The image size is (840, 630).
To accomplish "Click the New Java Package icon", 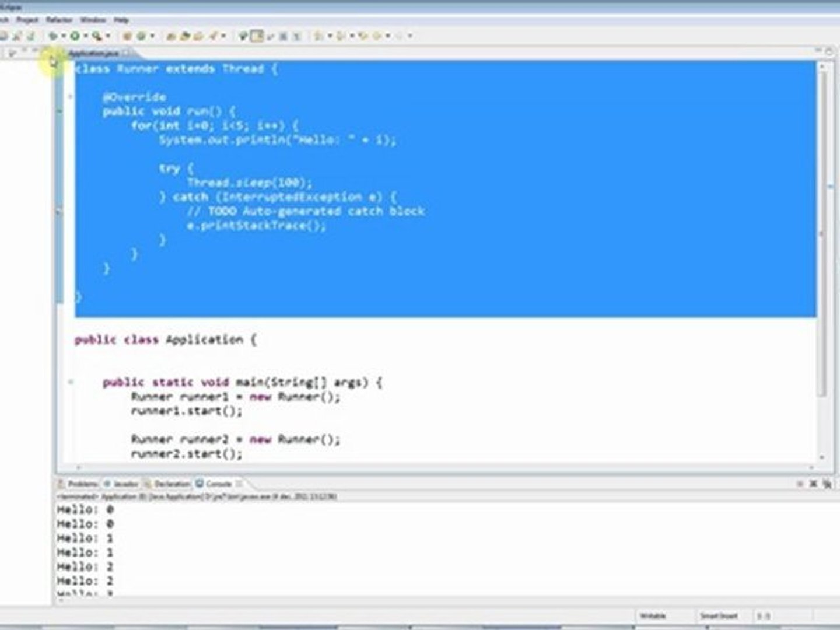I will (127, 36).
